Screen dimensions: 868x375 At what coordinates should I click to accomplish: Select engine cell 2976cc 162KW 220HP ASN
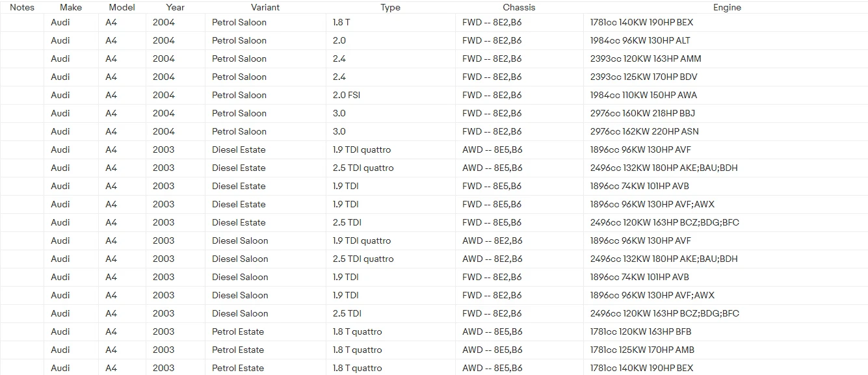pos(644,131)
